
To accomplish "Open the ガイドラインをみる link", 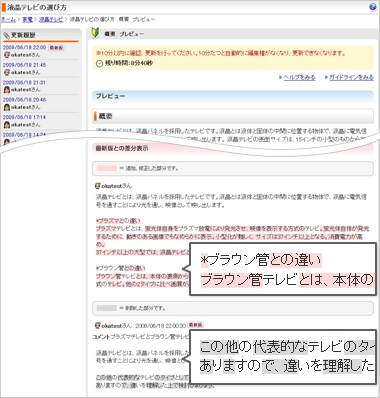I will pos(351,77).
